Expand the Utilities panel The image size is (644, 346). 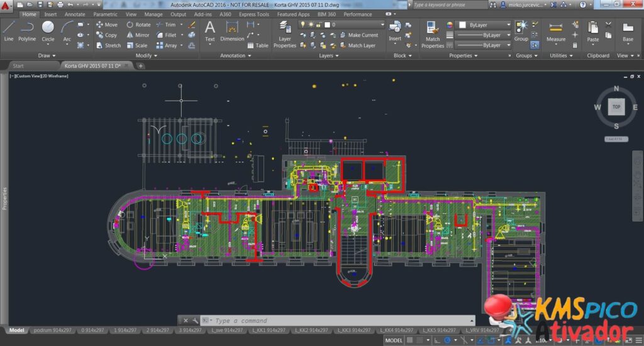pyautogui.click(x=561, y=55)
